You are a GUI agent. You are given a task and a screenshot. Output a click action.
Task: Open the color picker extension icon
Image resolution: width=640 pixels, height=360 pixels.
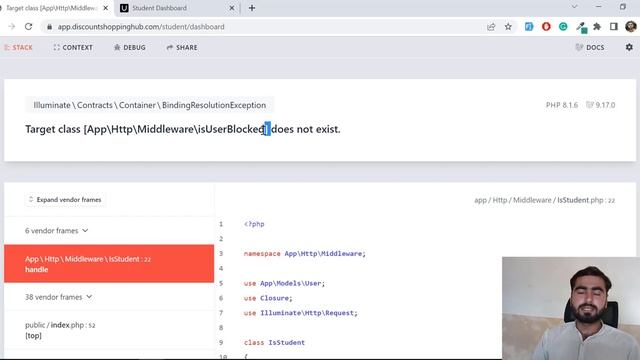581,27
